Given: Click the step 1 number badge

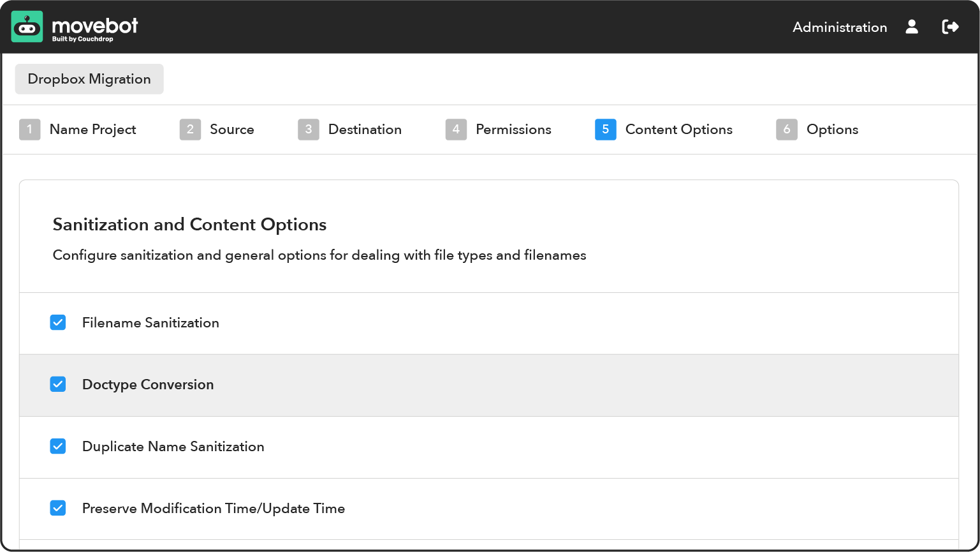Looking at the screenshot, I should pyautogui.click(x=29, y=130).
